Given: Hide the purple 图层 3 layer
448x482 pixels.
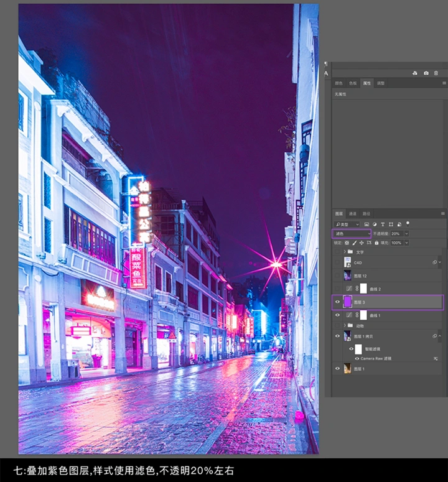Looking at the screenshot, I should pyautogui.click(x=338, y=302).
